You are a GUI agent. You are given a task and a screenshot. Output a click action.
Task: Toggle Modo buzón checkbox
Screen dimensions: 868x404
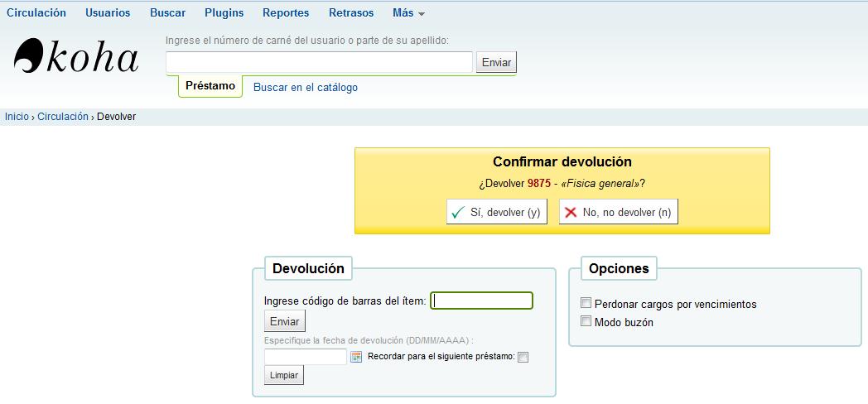(586, 321)
